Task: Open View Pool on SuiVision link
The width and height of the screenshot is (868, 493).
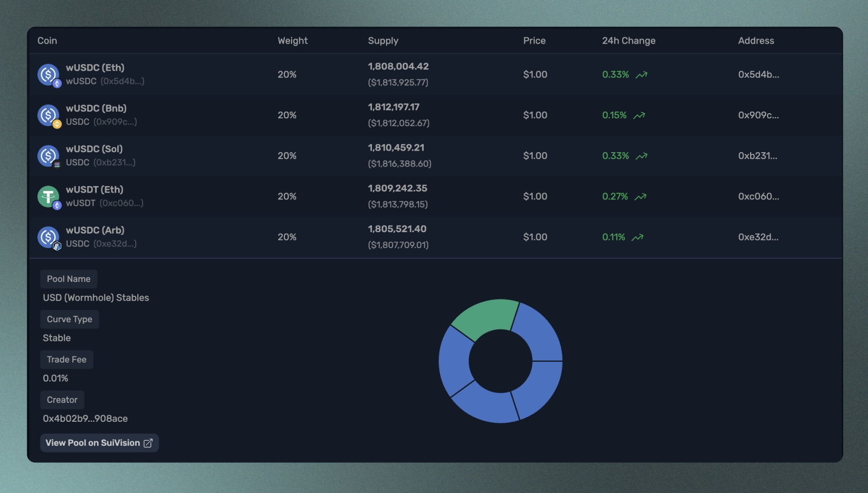Action: click(99, 443)
